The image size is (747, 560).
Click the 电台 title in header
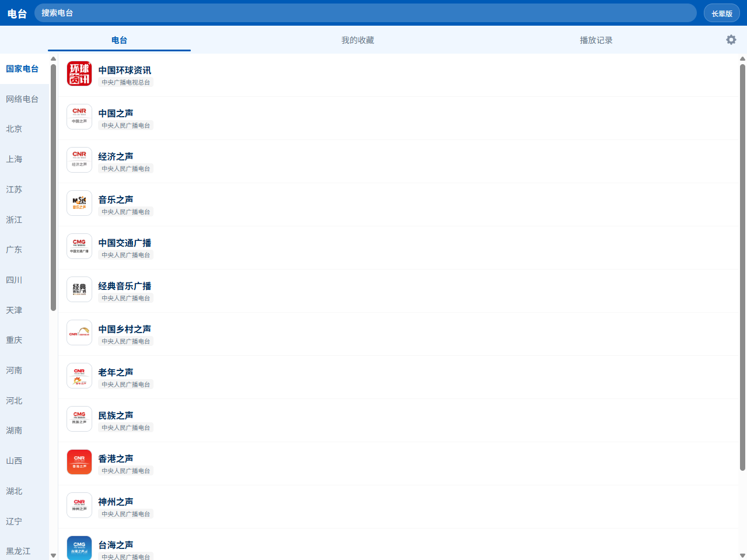coord(17,13)
